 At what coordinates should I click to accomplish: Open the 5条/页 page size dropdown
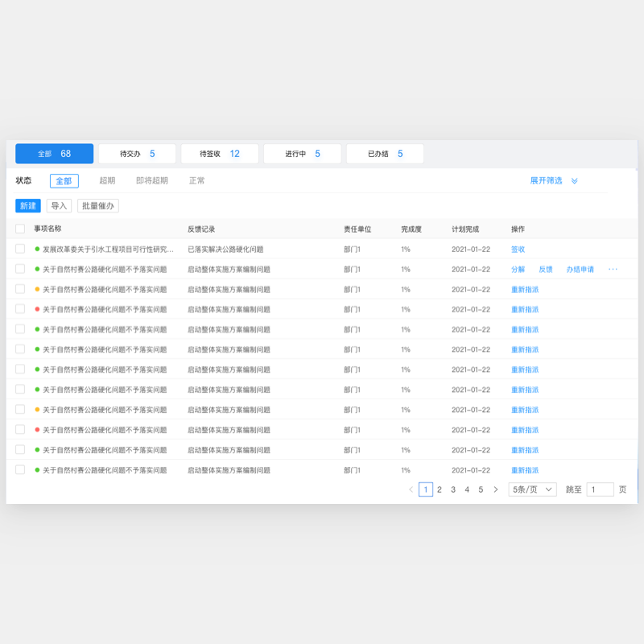pyautogui.click(x=532, y=489)
